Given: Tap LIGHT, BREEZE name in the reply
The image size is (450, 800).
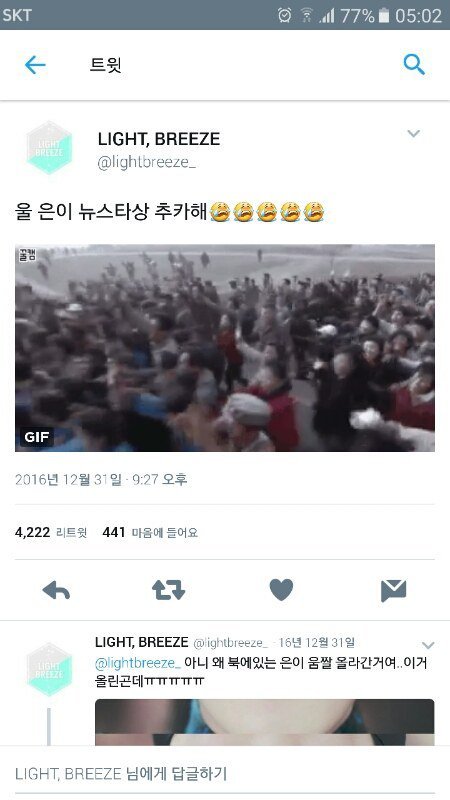Looking at the screenshot, I should (141, 642).
